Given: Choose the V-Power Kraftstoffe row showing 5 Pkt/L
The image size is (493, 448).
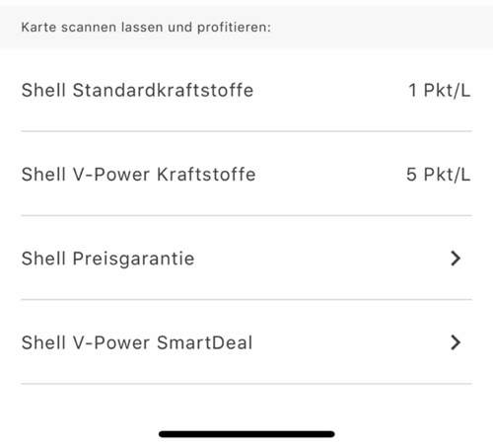Looking at the screenshot, I should click(x=246, y=175).
